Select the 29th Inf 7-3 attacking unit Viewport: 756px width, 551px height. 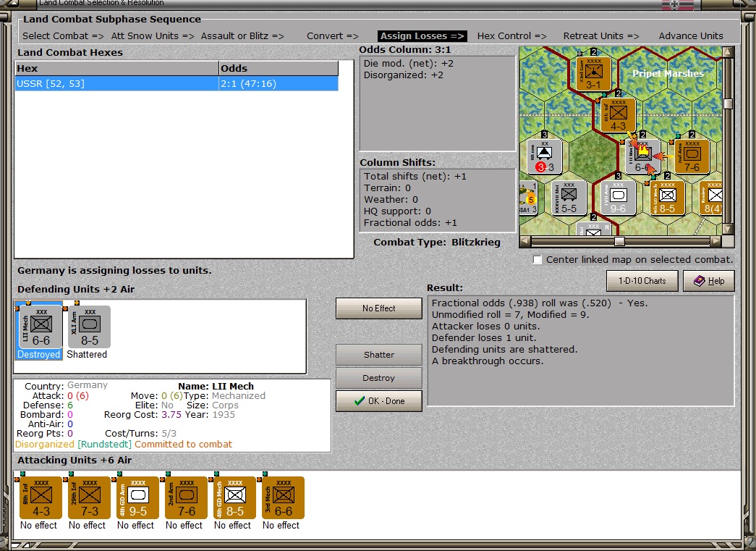click(89, 497)
